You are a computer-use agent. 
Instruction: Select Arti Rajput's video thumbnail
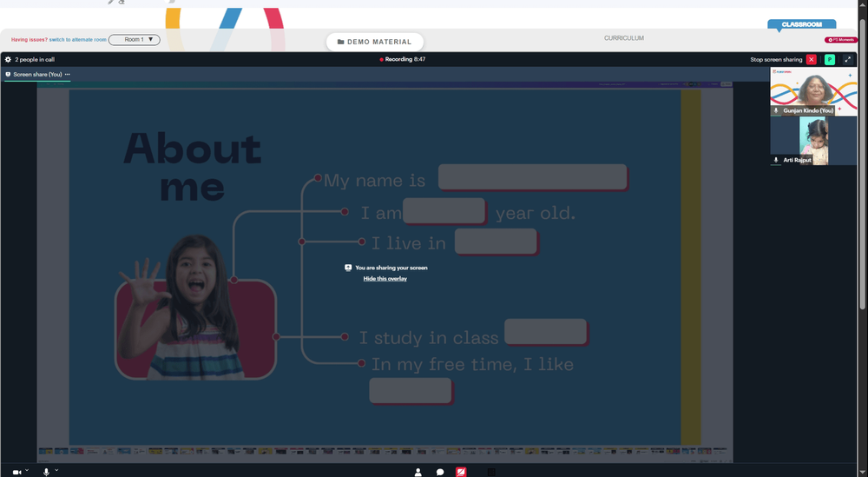[x=813, y=141]
